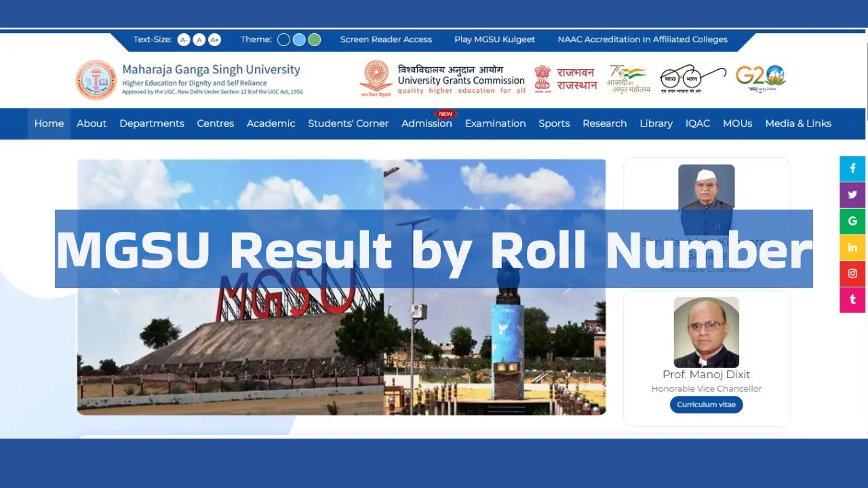Image resolution: width=868 pixels, height=488 pixels.
Task: Open the About menu
Action: click(92, 123)
